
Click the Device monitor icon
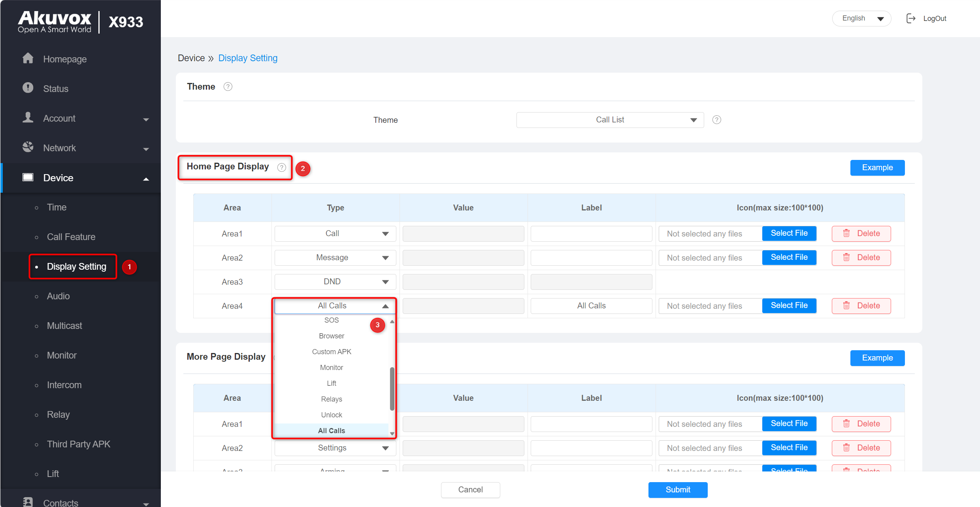coord(28,177)
